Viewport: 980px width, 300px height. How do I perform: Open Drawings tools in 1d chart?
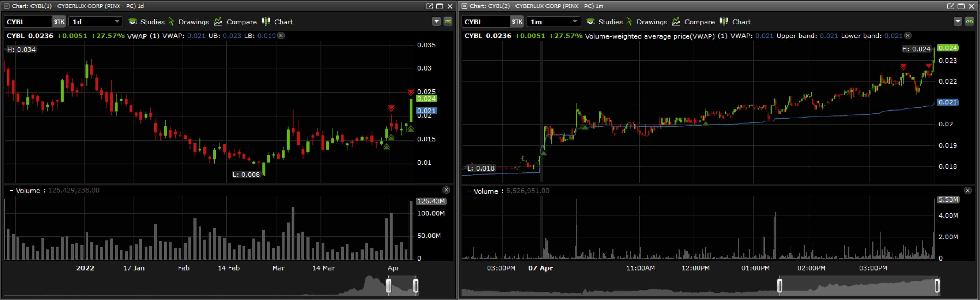[193, 22]
